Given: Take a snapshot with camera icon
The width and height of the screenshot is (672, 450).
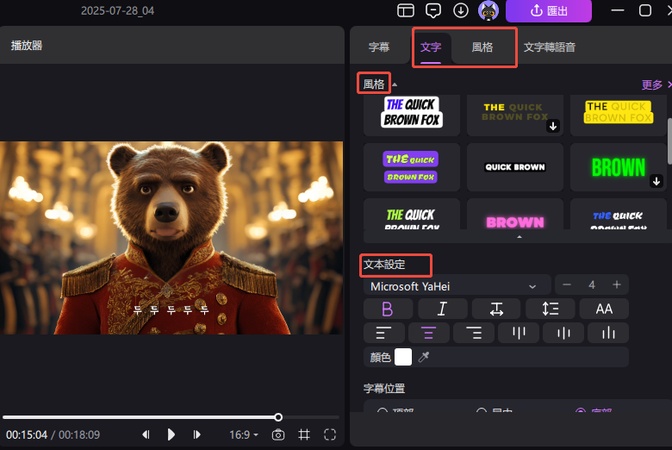Looking at the screenshot, I should pos(278,435).
